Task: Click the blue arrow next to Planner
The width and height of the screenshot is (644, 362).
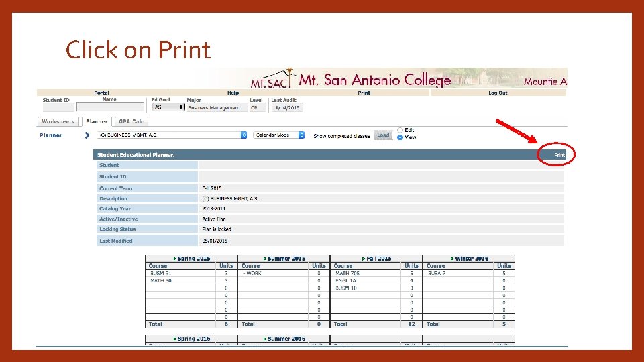Action: click(87, 135)
